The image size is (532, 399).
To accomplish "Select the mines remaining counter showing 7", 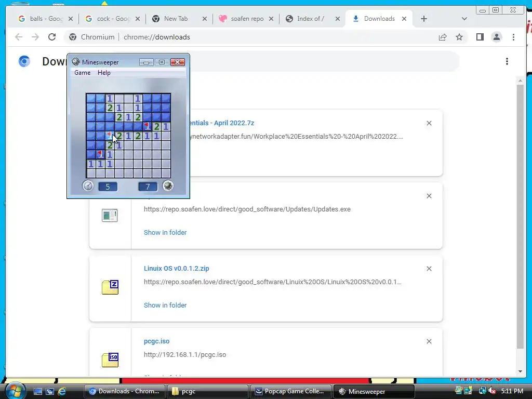I will 148,187.
